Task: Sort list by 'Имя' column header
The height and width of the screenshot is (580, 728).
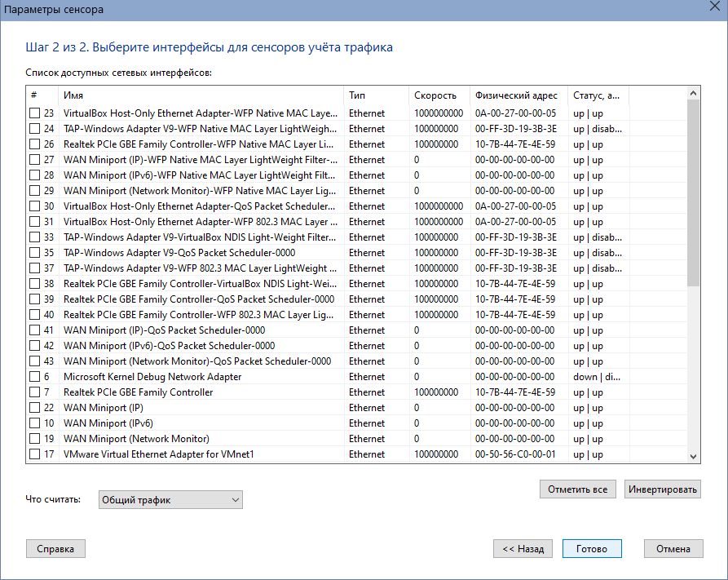Action: point(201,95)
